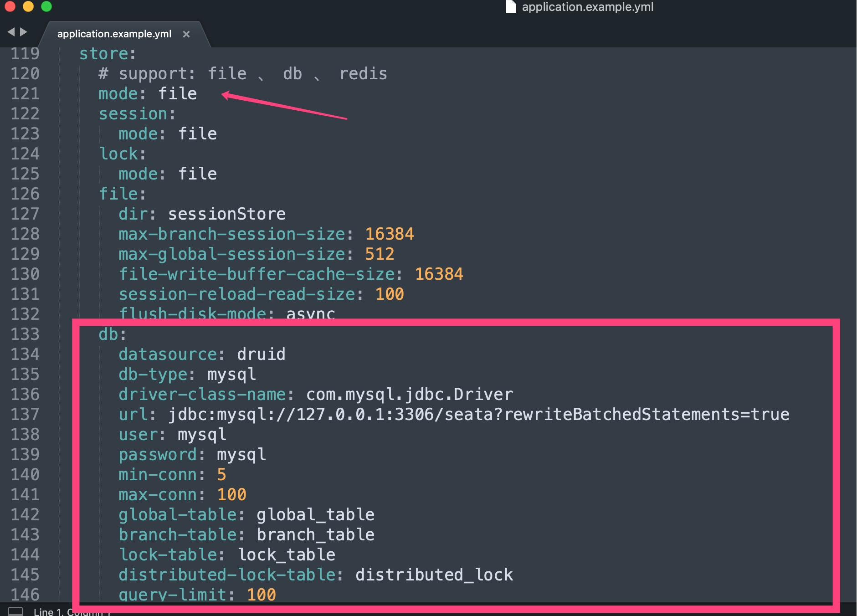Click value 16384 on line 130
This screenshot has height=616, width=857.
click(439, 274)
